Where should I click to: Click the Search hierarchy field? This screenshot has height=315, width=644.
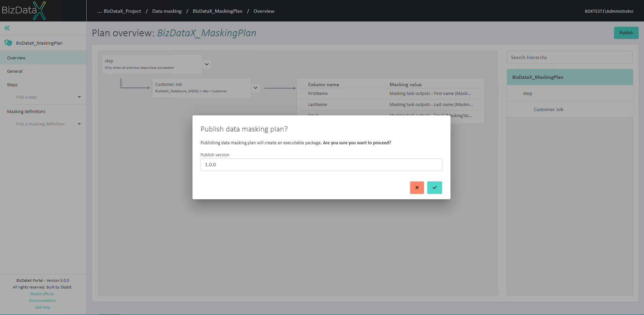point(569,57)
